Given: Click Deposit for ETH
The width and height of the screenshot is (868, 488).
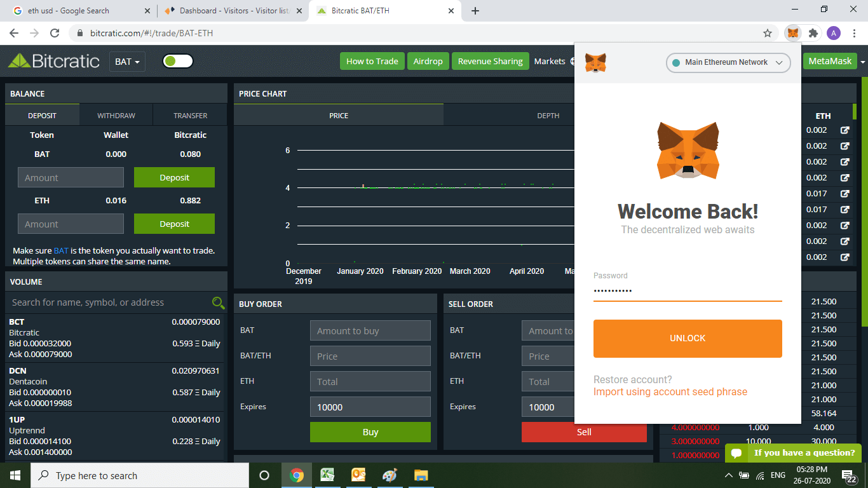Looking at the screenshot, I should tap(174, 224).
